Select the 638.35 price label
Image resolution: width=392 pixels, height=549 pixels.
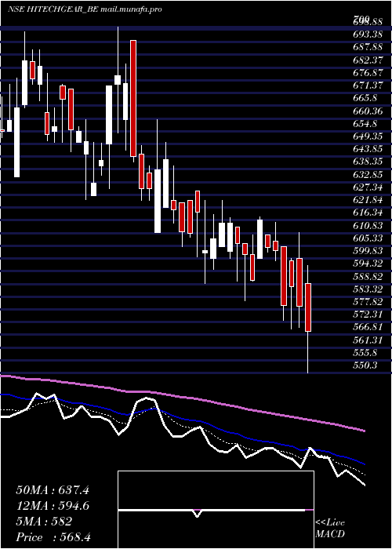tap(368, 162)
